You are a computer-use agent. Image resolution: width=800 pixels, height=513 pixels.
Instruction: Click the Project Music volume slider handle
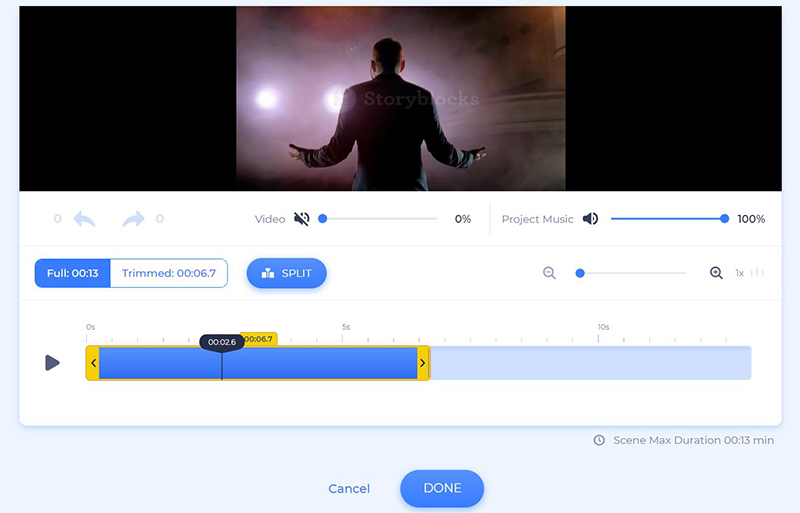click(x=724, y=219)
